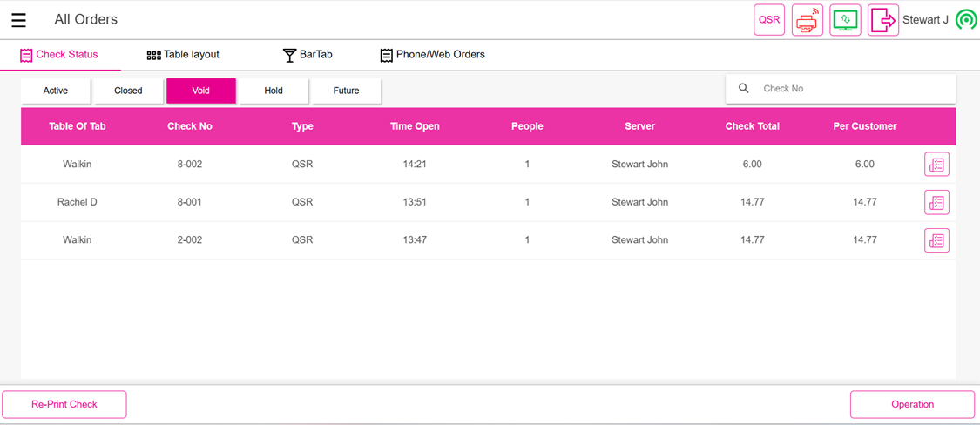The image size is (980, 425).
Task: Click the green monitor sync icon
Action: coord(845,20)
